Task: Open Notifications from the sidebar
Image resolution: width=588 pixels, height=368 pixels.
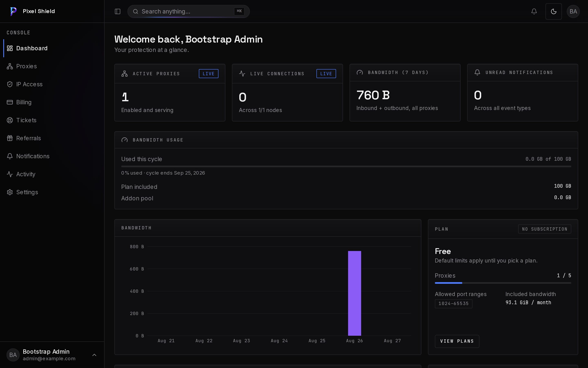Action: tap(52, 156)
